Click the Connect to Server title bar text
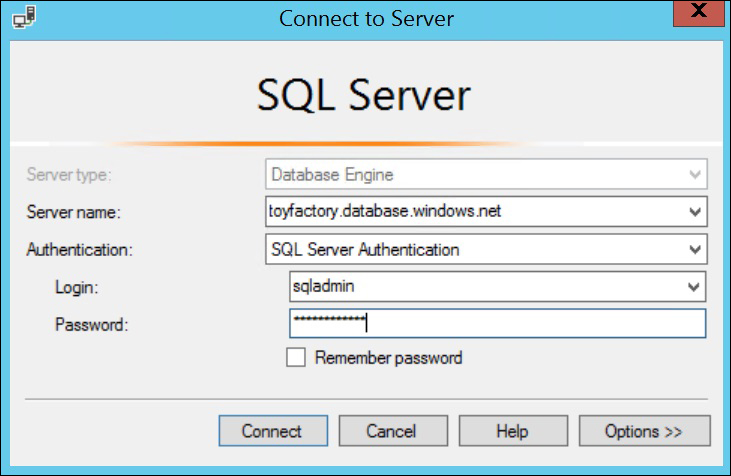 coord(366,19)
